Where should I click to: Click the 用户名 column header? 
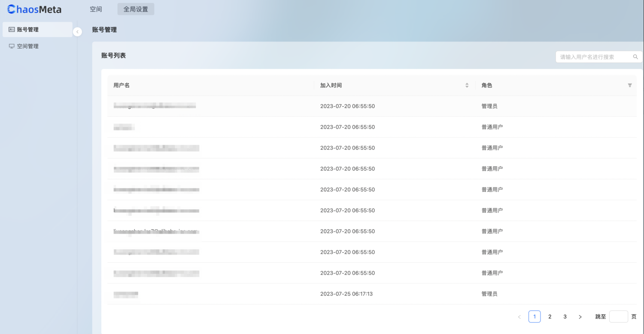[x=122, y=85]
